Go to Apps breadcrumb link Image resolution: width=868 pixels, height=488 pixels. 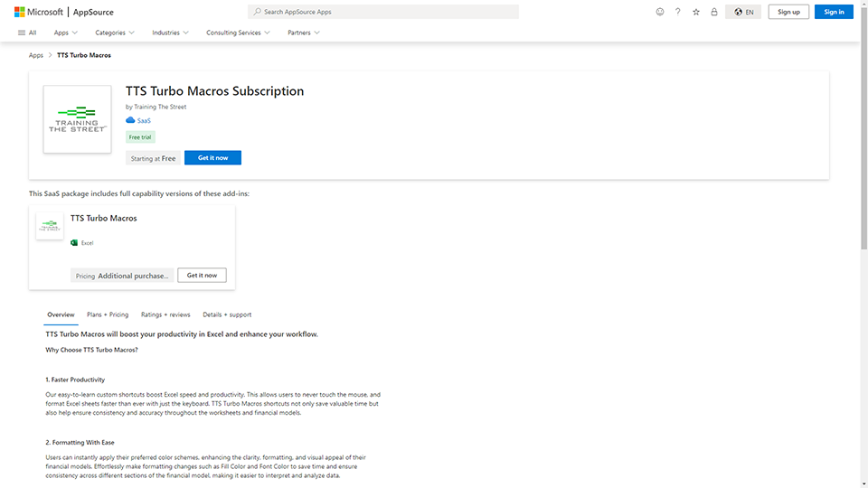(36, 55)
